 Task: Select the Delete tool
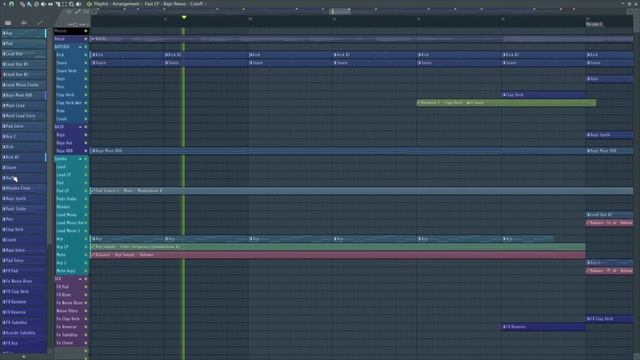coord(36,4)
